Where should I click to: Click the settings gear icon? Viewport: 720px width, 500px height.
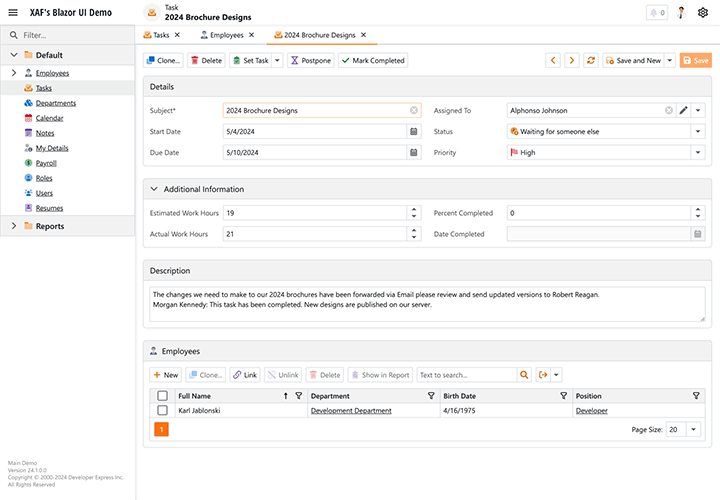702,13
